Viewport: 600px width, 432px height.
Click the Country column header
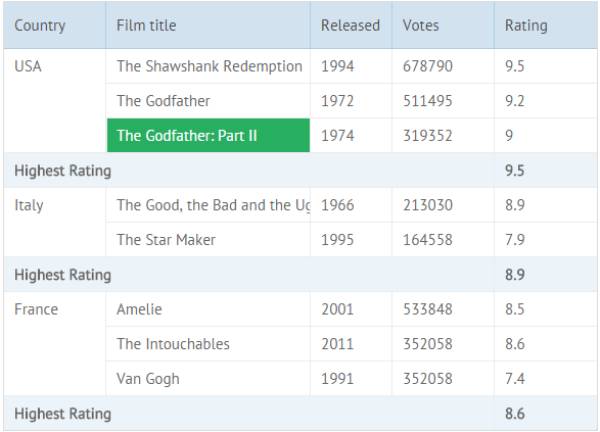[x=54, y=25]
